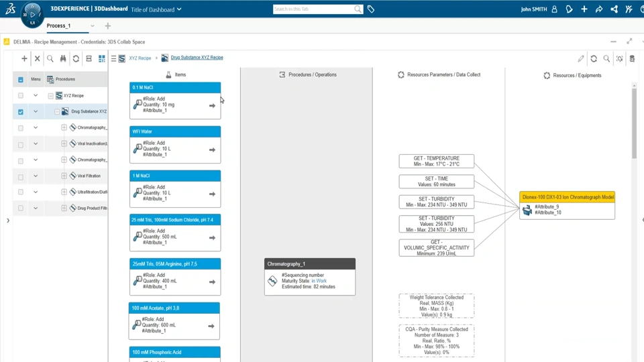Select the Ultrafiltration/Diafiltration tree item
644x362 pixels.
[92, 192]
